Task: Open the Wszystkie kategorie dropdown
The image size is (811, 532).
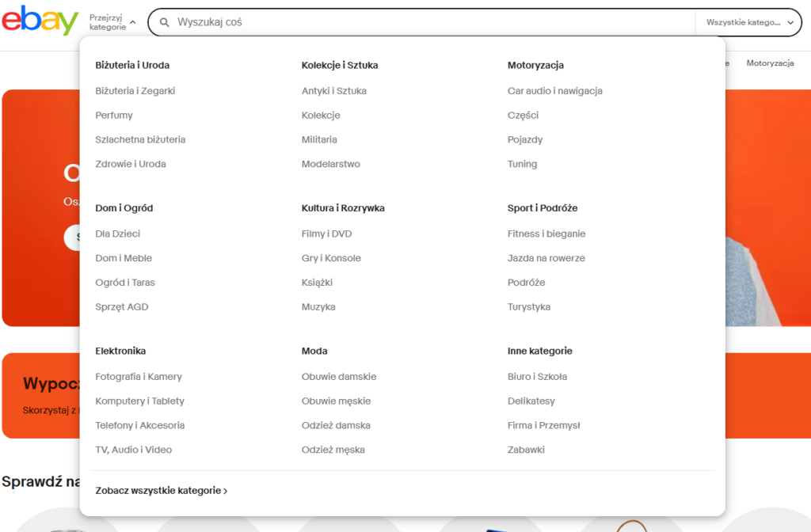Action: tap(749, 22)
